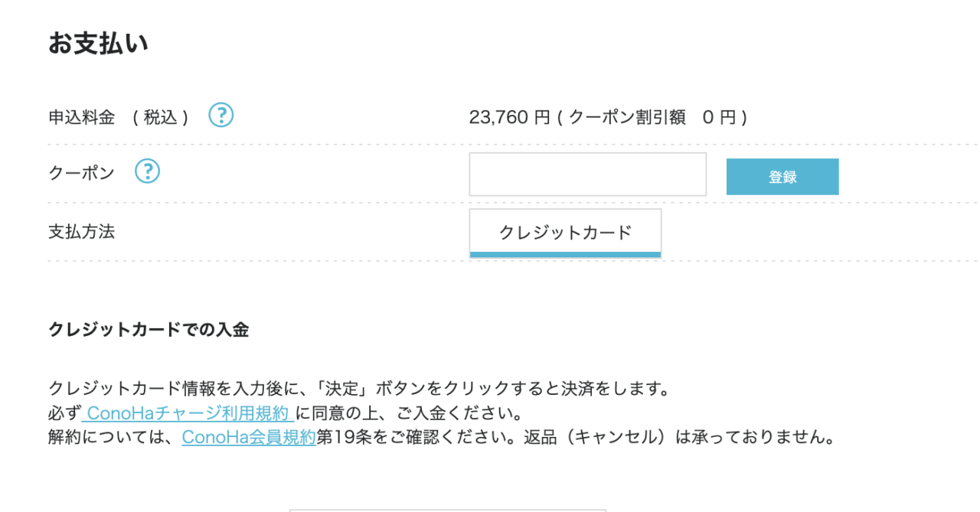Open the ConoHaチャージ利用規約 link
980x512 pixels.
[x=188, y=414]
